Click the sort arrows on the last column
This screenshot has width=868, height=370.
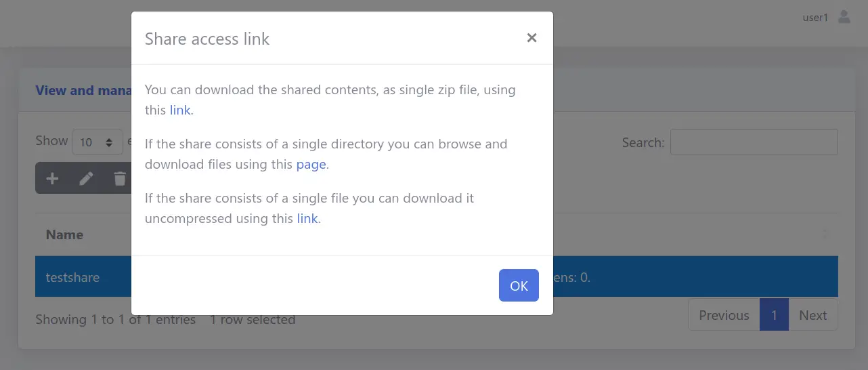[824, 234]
